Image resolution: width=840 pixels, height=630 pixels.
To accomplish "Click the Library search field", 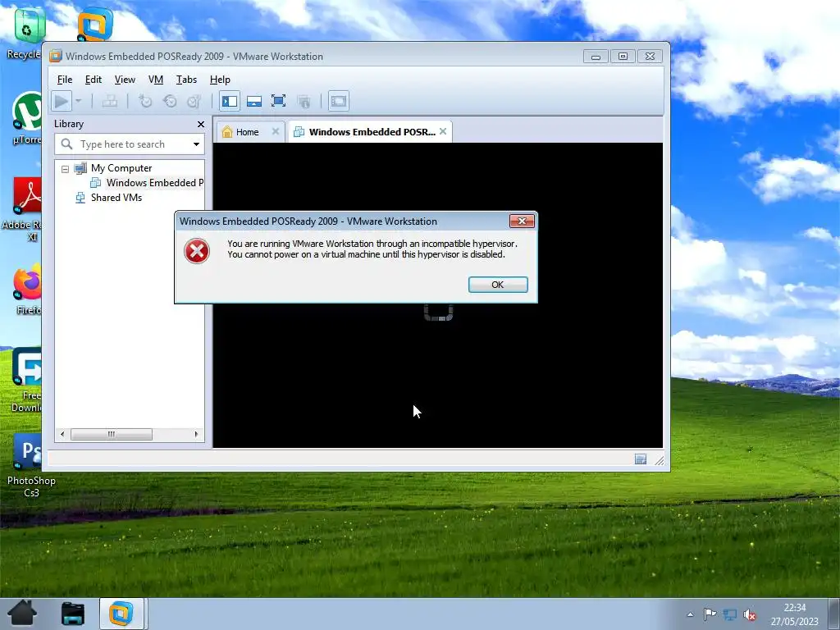I will point(130,144).
